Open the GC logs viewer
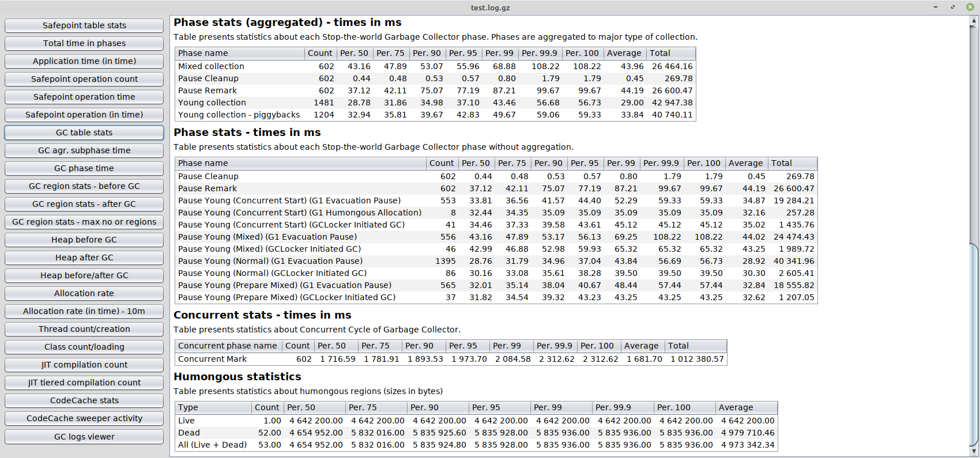Viewport: 980px width, 458px height. pos(84,437)
